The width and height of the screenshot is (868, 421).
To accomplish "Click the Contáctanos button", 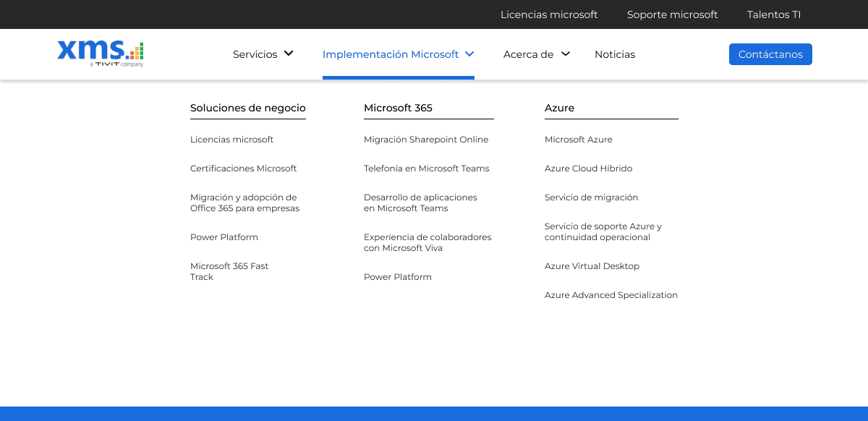I will (x=770, y=54).
